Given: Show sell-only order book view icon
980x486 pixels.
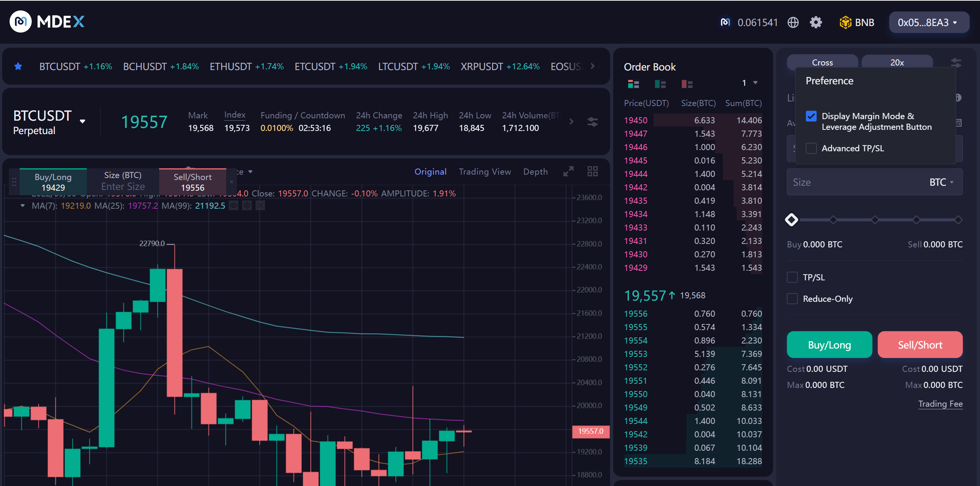Looking at the screenshot, I should pos(687,84).
